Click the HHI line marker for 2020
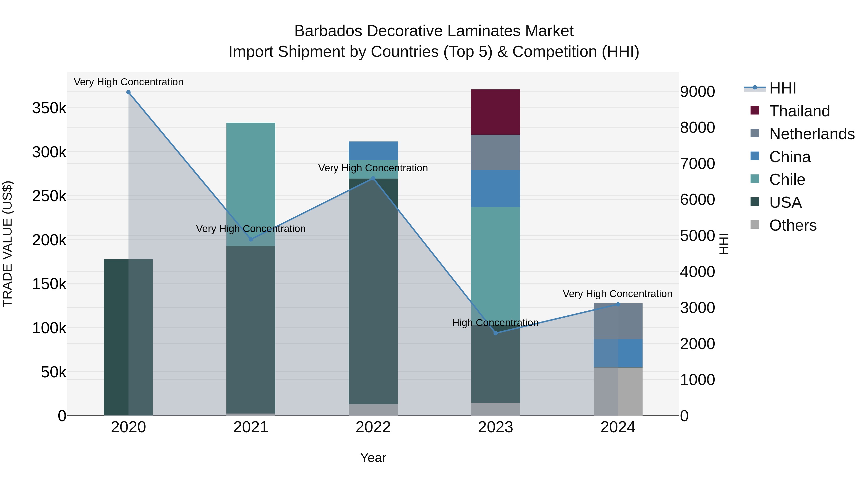The image size is (868, 488). [128, 92]
